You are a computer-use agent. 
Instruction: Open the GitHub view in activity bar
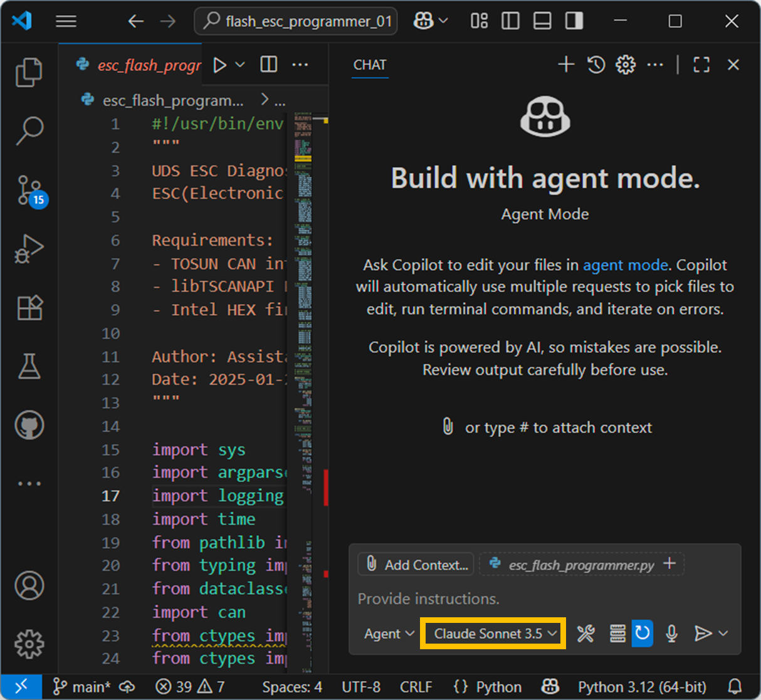(29, 425)
